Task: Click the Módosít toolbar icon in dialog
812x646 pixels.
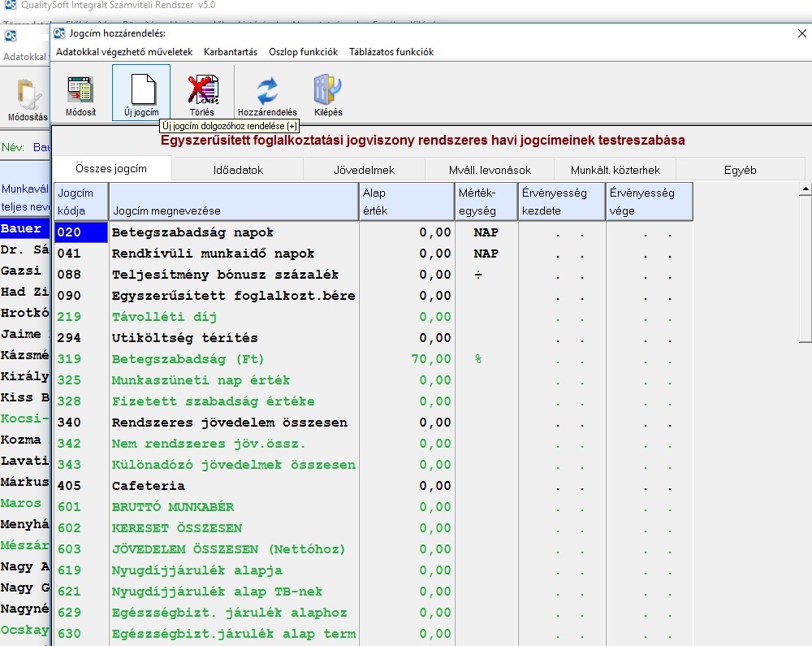Action: coord(80,93)
